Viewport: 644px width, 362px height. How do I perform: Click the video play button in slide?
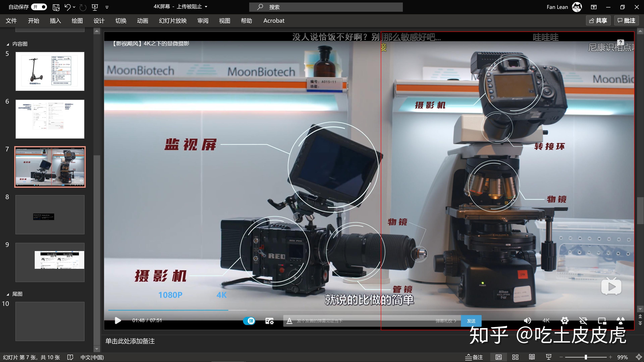(x=118, y=321)
